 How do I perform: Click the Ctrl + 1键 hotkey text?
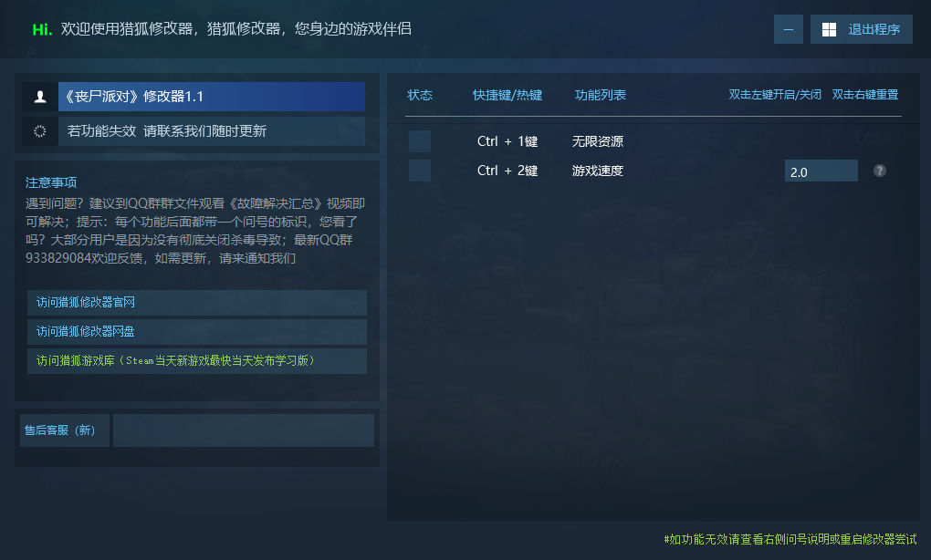(x=507, y=141)
